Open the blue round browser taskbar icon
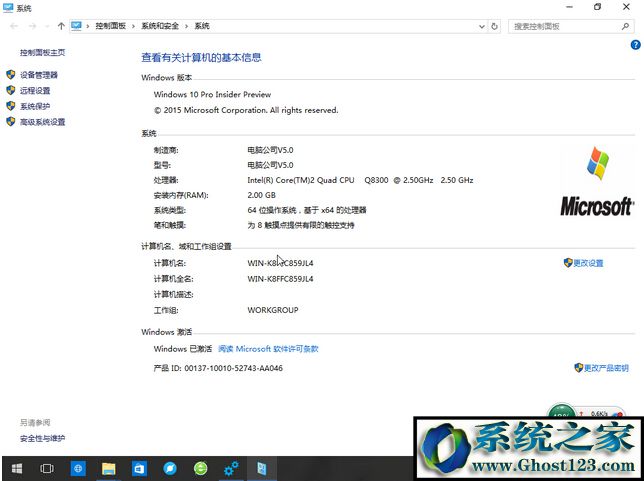This screenshot has width=644, height=481. pyautogui.click(x=170, y=468)
